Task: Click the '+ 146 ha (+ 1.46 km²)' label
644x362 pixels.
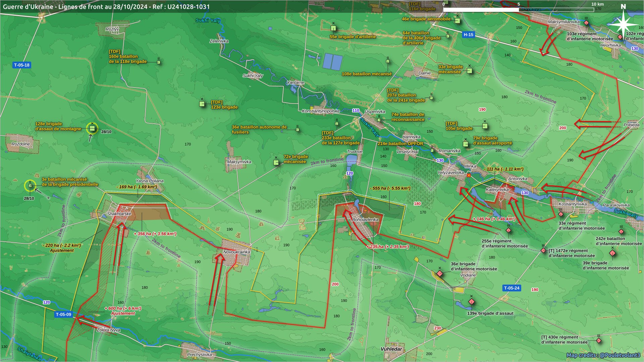Action: coord(494,219)
